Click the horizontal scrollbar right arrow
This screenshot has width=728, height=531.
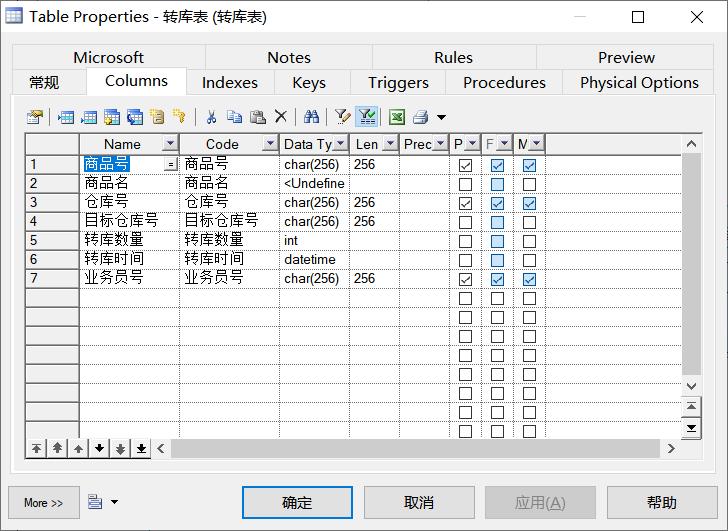[x=671, y=448]
